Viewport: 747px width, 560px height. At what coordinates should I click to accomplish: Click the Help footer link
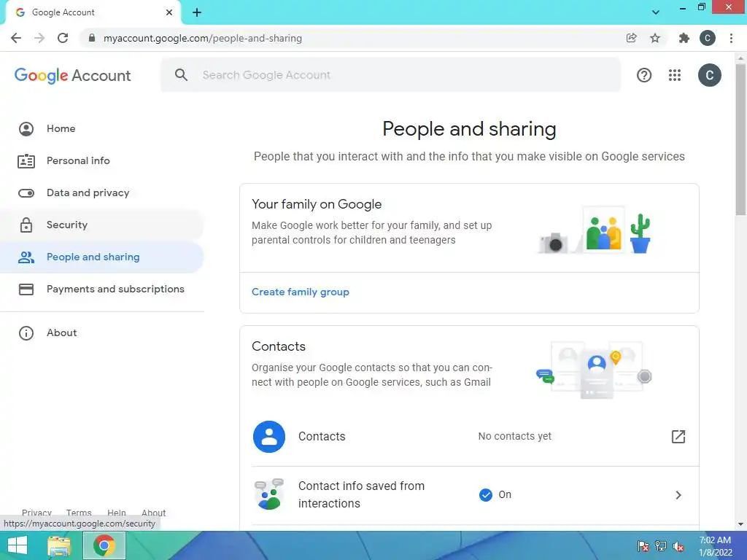pos(117,513)
